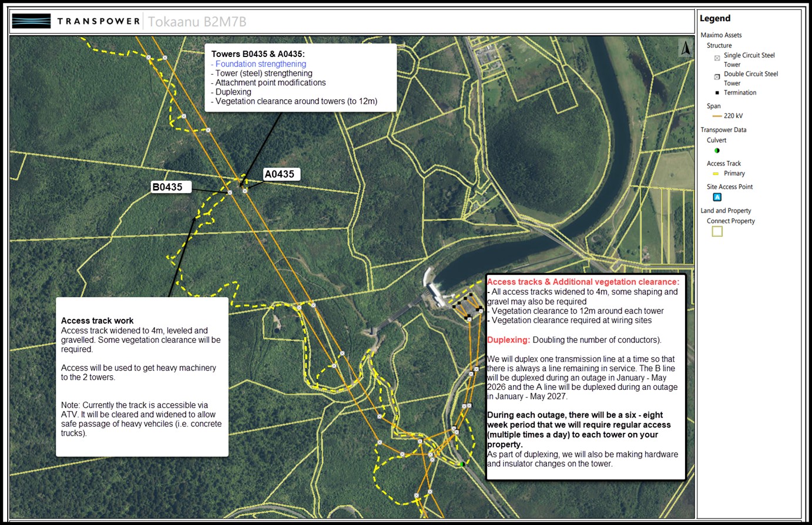
Task: Click the Transpower logo in the header
Action: (x=76, y=22)
